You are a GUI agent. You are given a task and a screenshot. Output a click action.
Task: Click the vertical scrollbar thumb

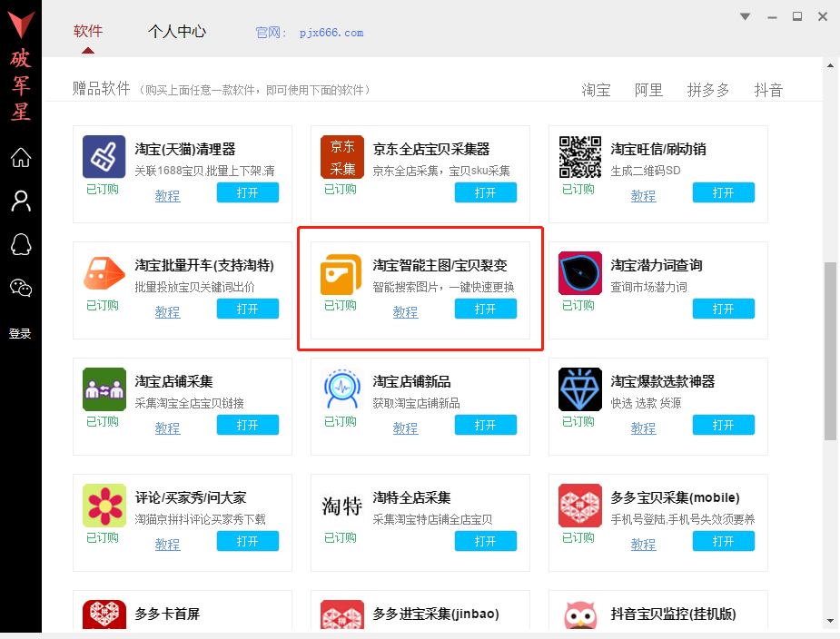click(x=830, y=351)
